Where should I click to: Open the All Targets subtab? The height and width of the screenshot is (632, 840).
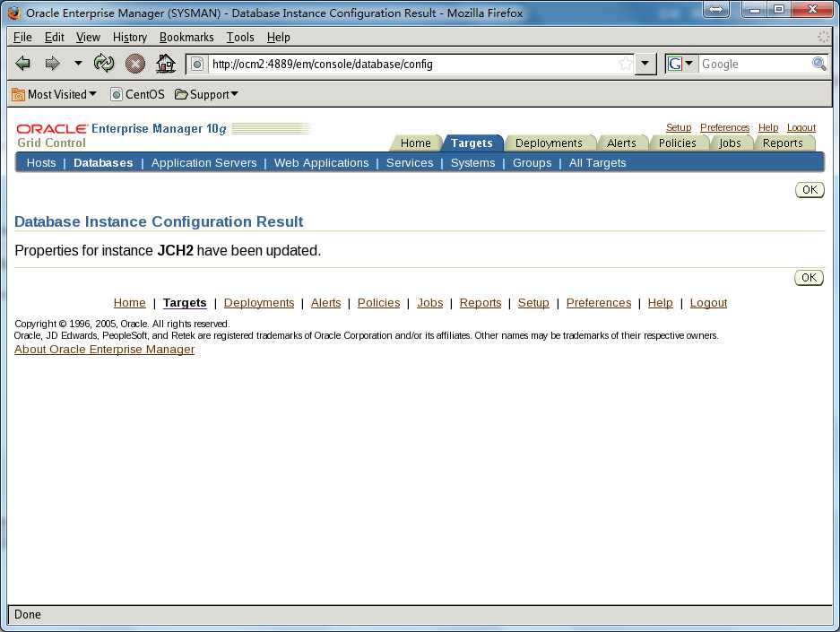pos(597,163)
